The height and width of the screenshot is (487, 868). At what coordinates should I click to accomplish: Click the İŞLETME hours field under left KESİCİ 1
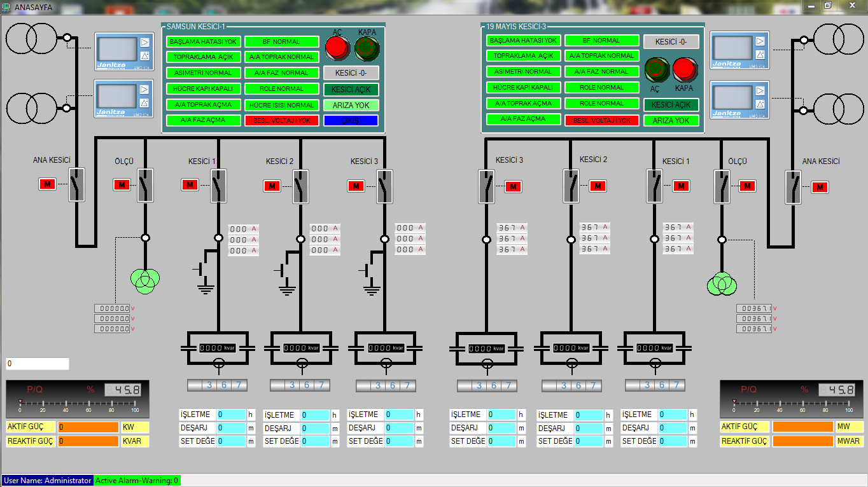231,415
